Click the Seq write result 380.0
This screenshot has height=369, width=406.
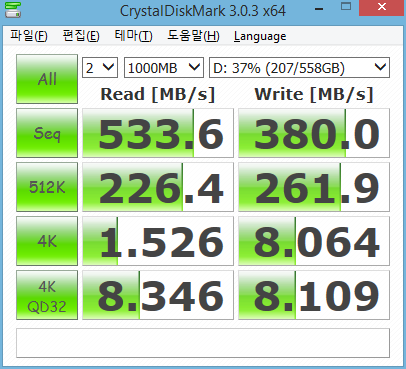(314, 133)
